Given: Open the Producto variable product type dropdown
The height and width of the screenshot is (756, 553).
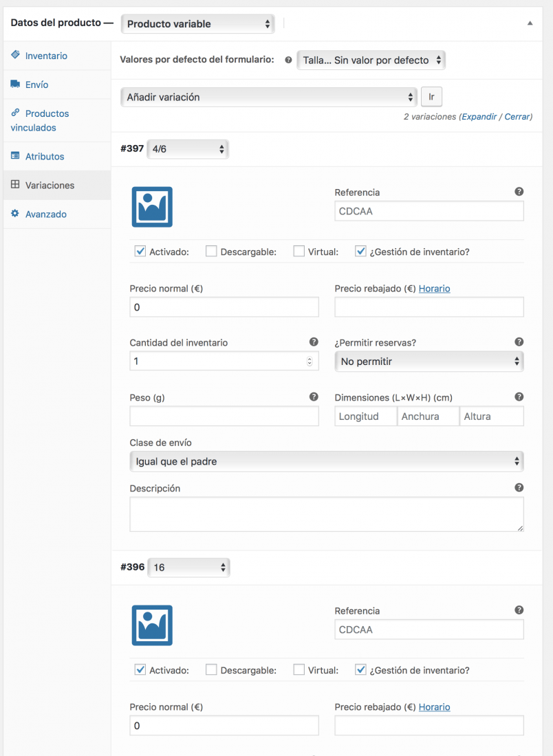Looking at the screenshot, I should 198,23.
